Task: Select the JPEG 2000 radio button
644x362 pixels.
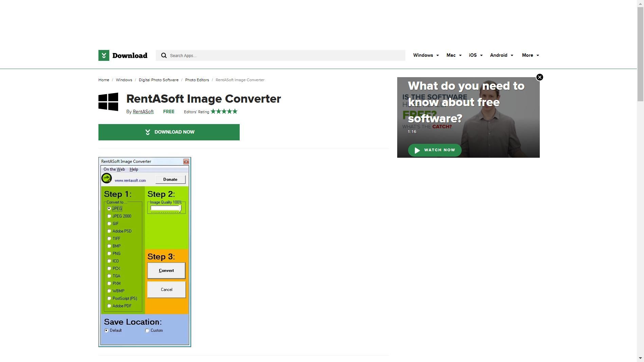Action: pyautogui.click(x=109, y=216)
